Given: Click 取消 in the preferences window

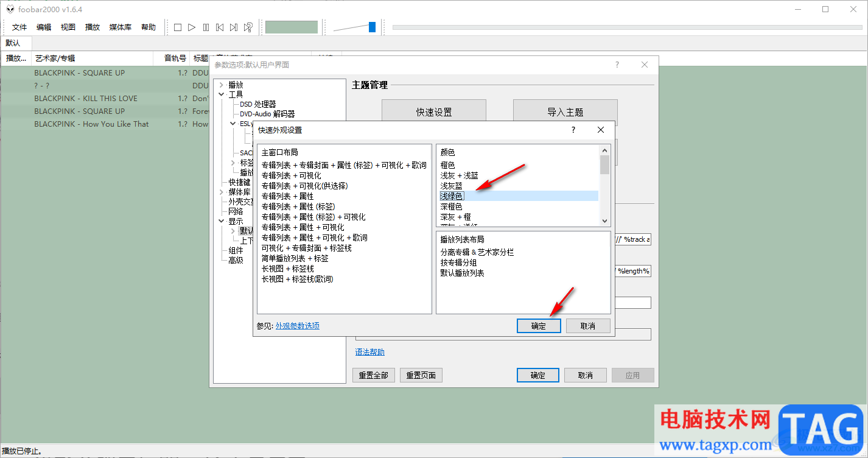Looking at the screenshot, I should pyautogui.click(x=586, y=375).
